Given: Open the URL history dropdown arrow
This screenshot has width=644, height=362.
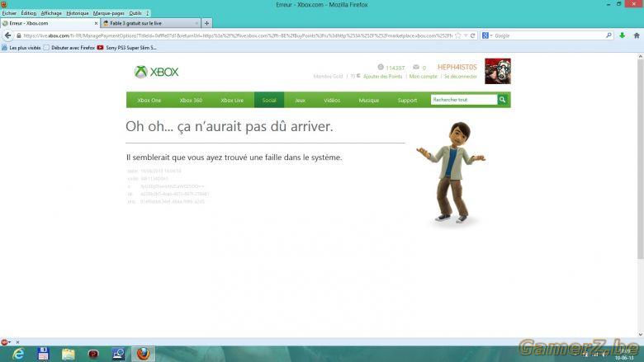Looking at the screenshot, I should (x=466, y=35).
